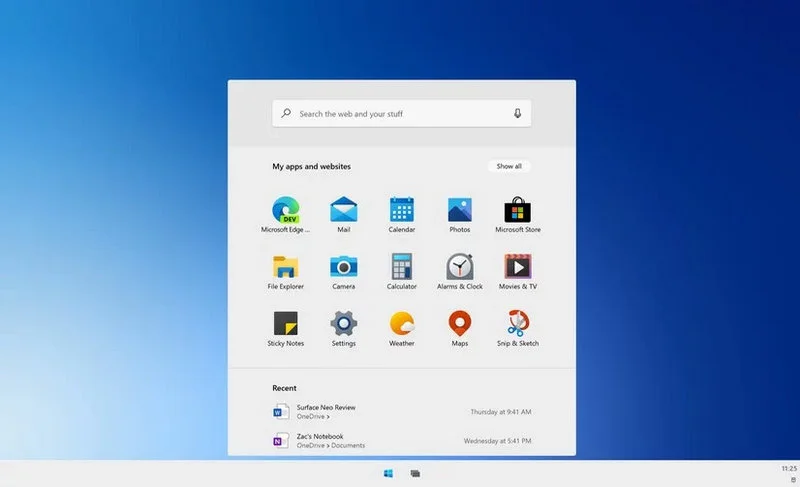The width and height of the screenshot is (800, 487).
Task: Click the 'My apps and websites' heading
Action: (311, 166)
